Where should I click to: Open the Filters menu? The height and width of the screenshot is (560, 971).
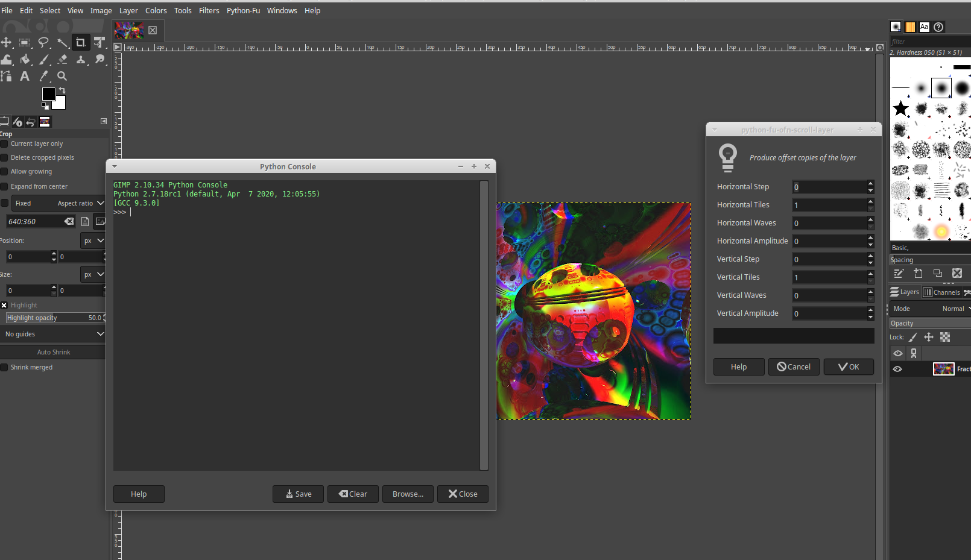point(209,10)
